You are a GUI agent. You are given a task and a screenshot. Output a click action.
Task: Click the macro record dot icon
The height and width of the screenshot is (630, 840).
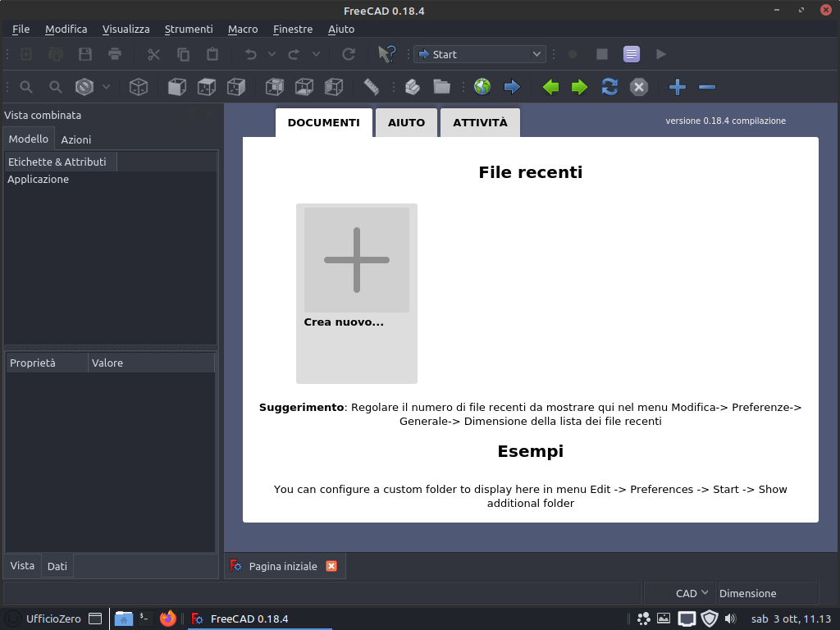(x=573, y=54)
